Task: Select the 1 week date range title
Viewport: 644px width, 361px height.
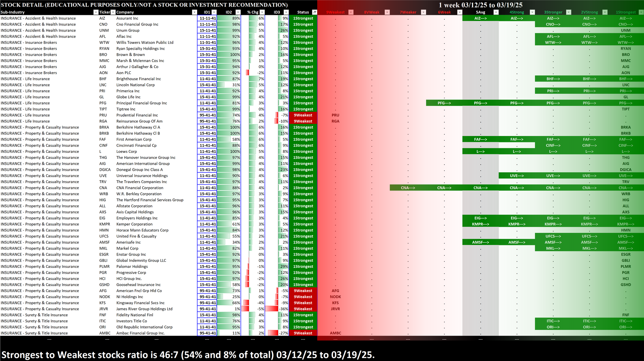Action: (x=480, y=5)
